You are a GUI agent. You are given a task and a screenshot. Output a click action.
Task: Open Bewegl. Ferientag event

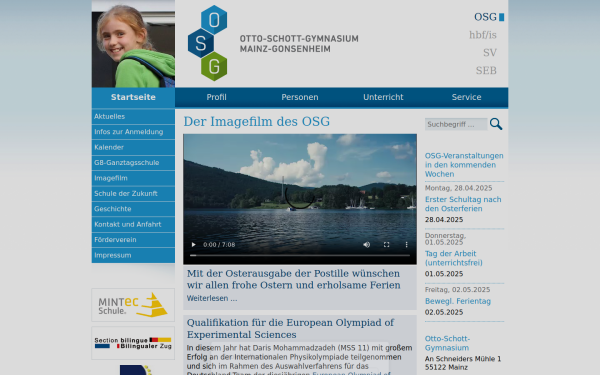(458, 301)
